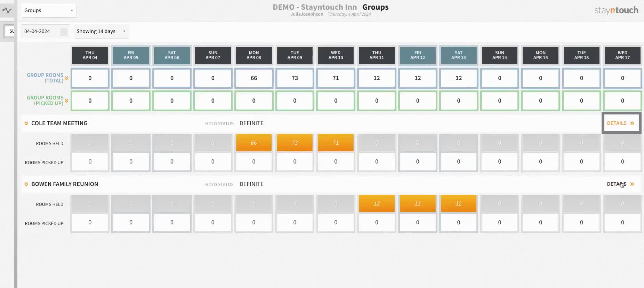Open Details for Bowen Family Reunion
The width and height of the screenshot is (644, 288).
point(621,184)
